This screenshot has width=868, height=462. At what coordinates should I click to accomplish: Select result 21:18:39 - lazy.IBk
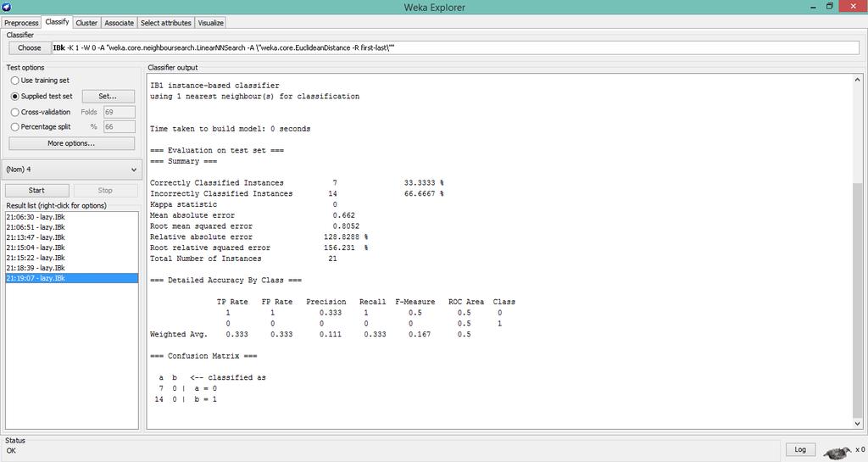point(71,268)
